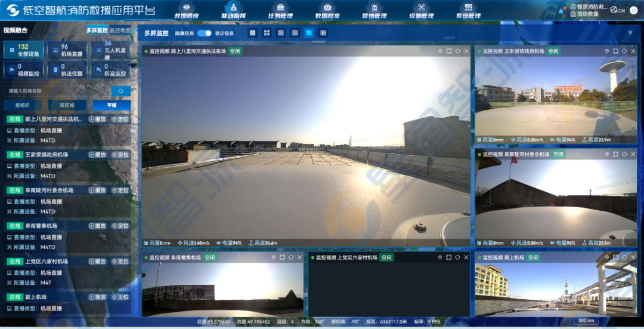Locate 阜南陡河村委会机场 video with pin icon
The width and height of the screenshot is (644, 329).
pyautogui.click(x=607, y=154)
